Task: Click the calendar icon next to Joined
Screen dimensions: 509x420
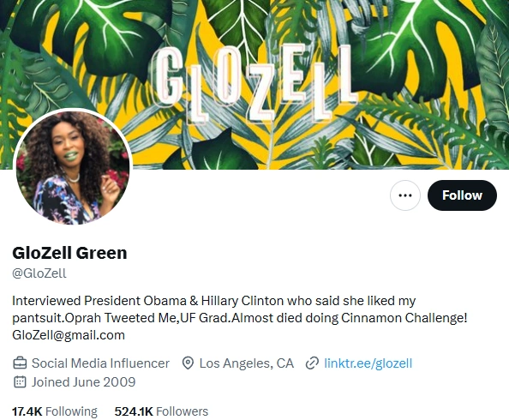Action: [x=20, y=382]
